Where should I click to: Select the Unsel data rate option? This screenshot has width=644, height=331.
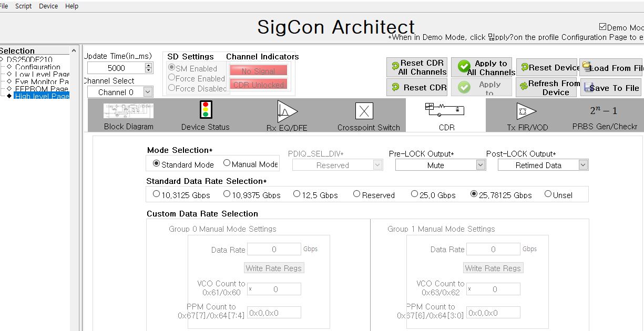(x=548, y=194)
